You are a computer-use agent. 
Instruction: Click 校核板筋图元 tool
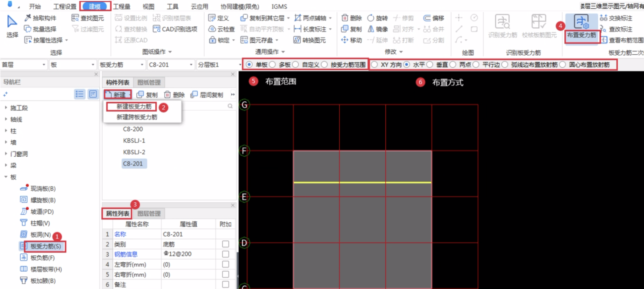point(539,26)
